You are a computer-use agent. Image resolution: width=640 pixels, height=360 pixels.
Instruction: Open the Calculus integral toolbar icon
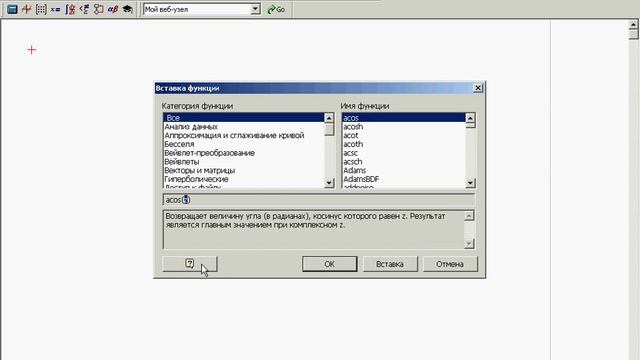tap(70, 9)
